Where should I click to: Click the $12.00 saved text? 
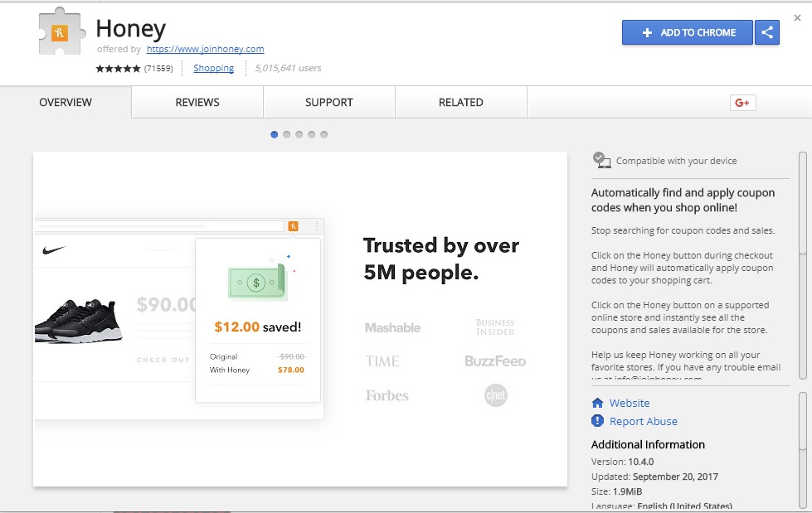pos(258,327)
